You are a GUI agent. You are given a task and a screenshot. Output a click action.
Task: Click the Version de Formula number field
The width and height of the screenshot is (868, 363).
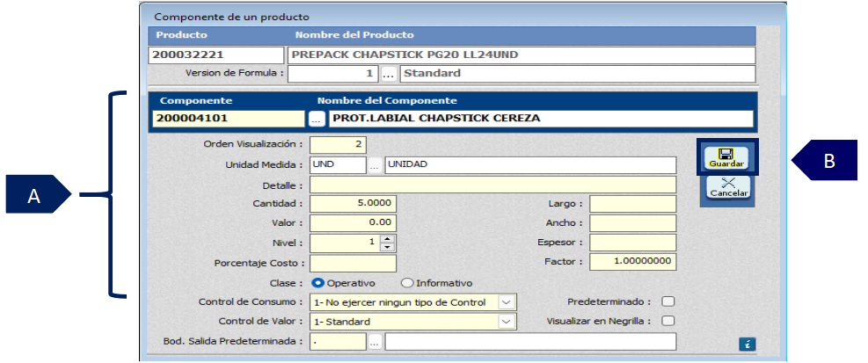[333, 74]
